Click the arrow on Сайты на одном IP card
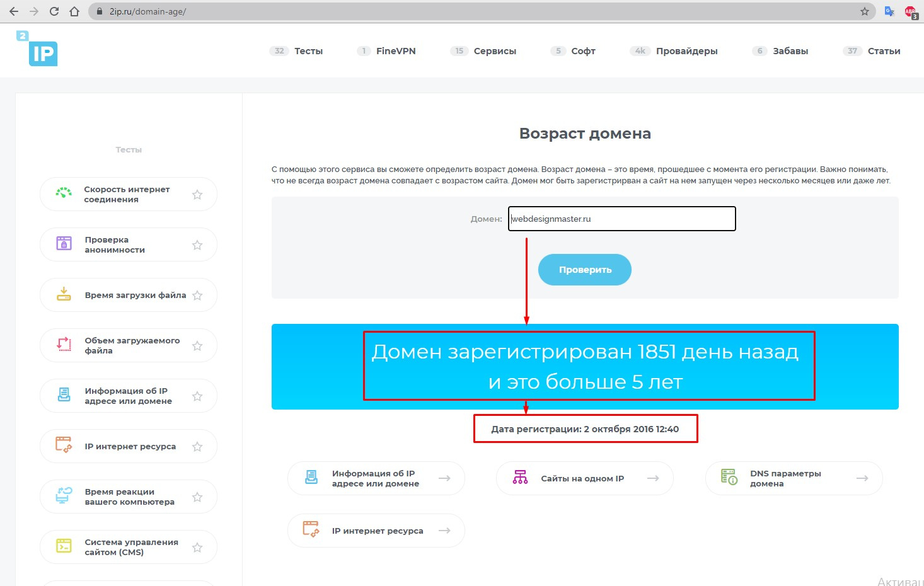Screen dimensions: 924x586 tap(653, 478)
